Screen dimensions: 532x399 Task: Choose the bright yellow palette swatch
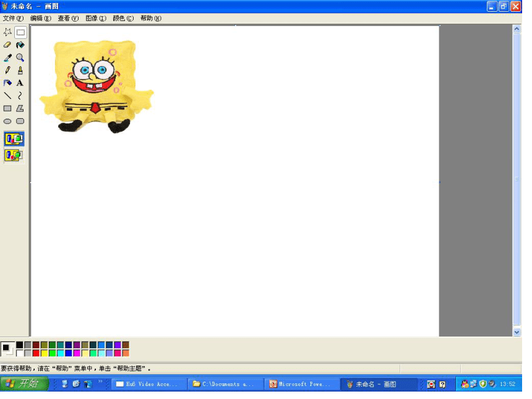coord(44,353)
